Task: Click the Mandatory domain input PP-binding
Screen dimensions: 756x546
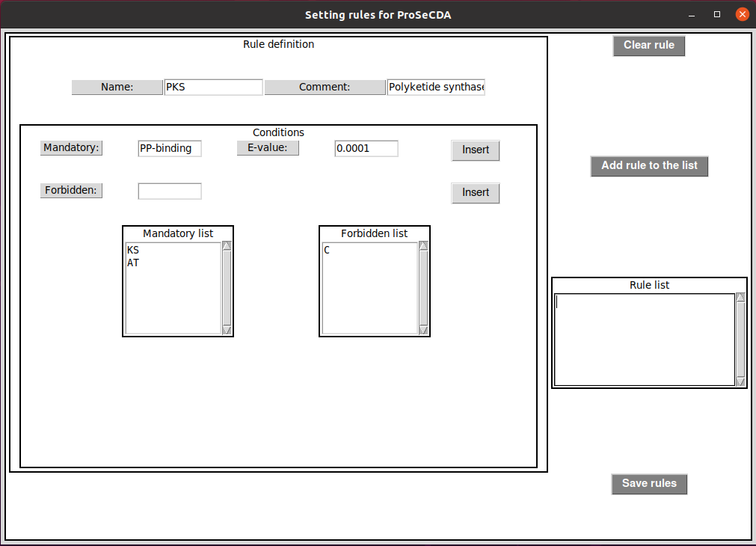Action: pos(170,149)
